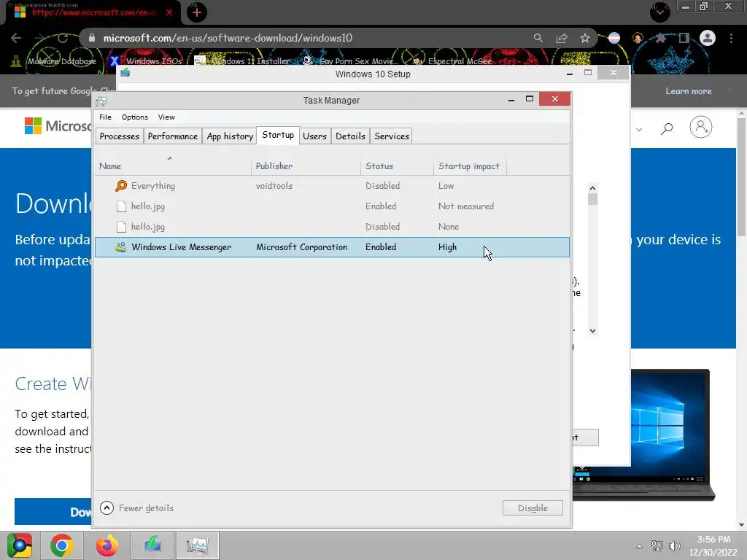This screenshot has height=560, width=747.
Task: Click the Disable button
Action: (533, 508)
